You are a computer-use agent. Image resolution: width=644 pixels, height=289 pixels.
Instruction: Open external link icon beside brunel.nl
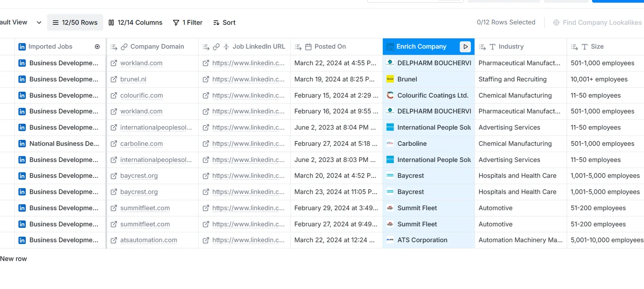114,79
